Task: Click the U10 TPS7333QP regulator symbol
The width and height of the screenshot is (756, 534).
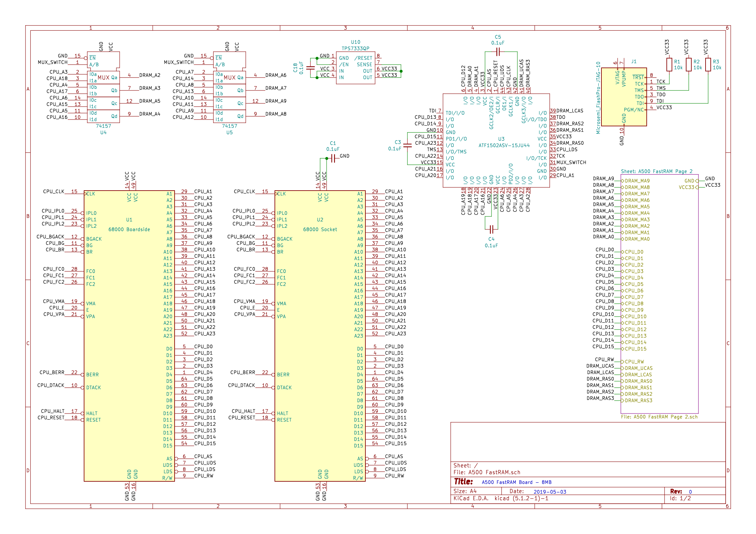Action: 355,68
